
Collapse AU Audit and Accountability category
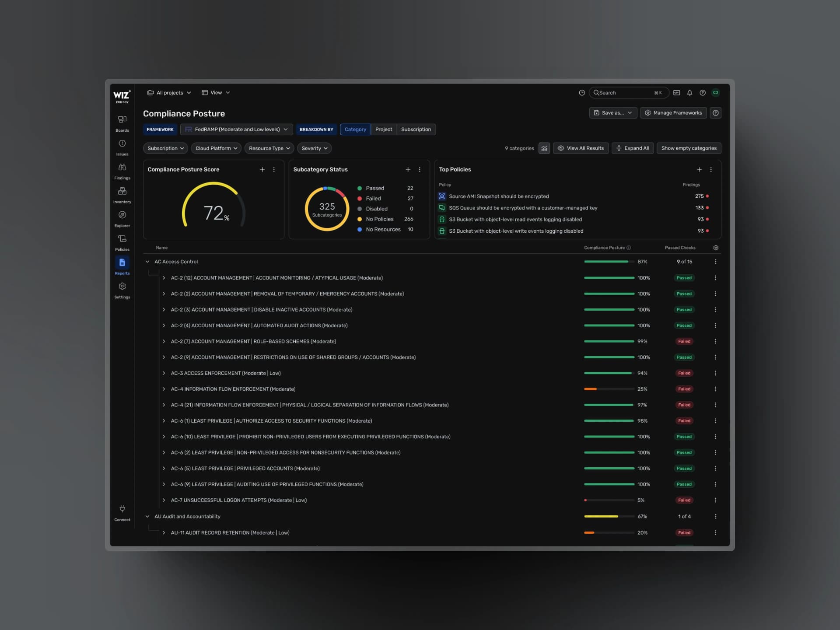pyautogui.click(x=147, y=517)
